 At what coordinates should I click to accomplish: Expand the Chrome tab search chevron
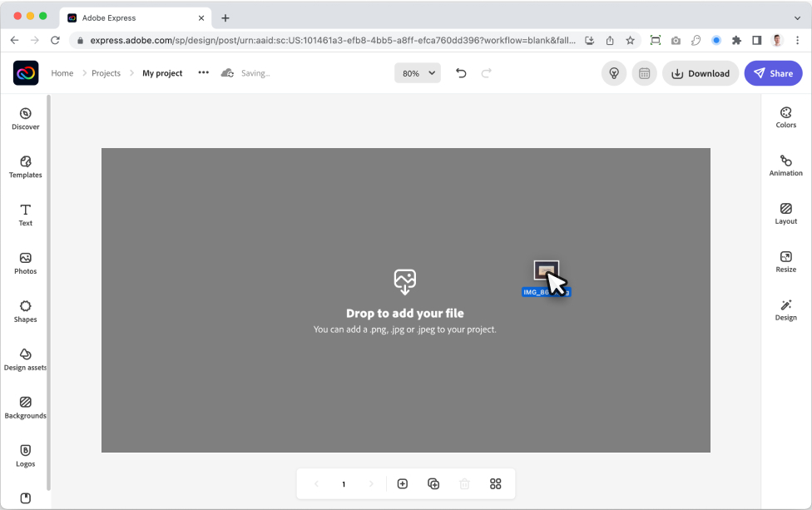pos(797,17)
